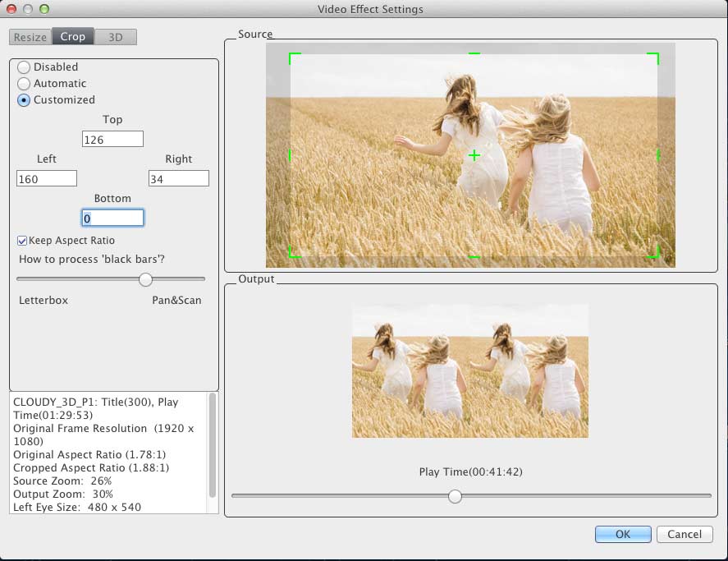Click the right-middle crop edge handle
Viewport: 728px width, 561px height.
657,155
